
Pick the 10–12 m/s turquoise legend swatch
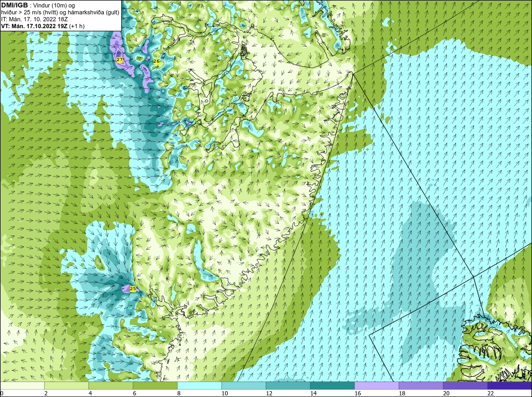point(244,385)
